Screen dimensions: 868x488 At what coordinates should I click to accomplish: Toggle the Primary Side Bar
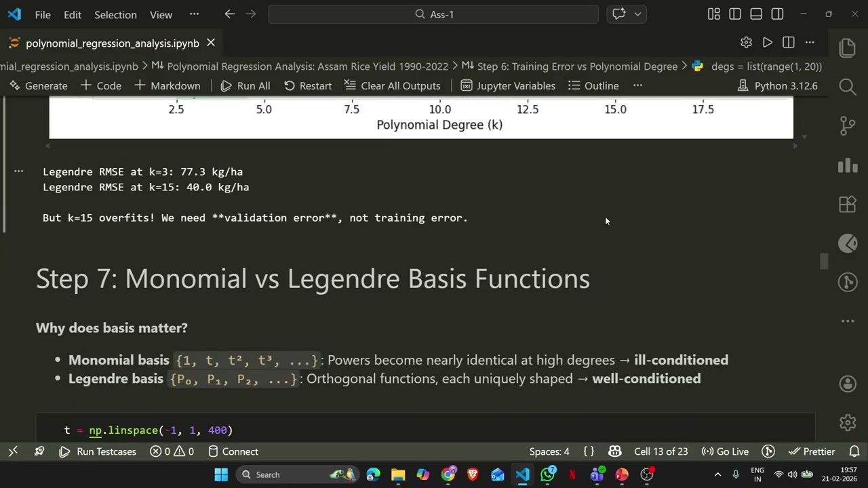(735, 14)
